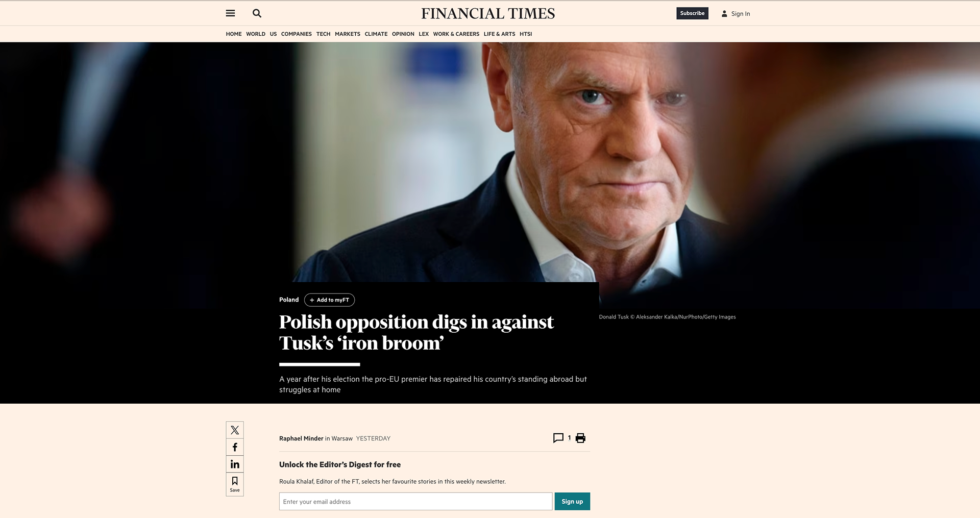Click the Sign In user icon
This screenshot has height=518, width=980.
click(724, 14)
